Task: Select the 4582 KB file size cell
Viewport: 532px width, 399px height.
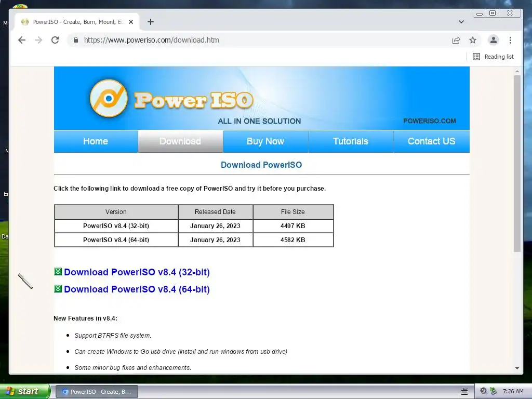Action: (293, 240)
